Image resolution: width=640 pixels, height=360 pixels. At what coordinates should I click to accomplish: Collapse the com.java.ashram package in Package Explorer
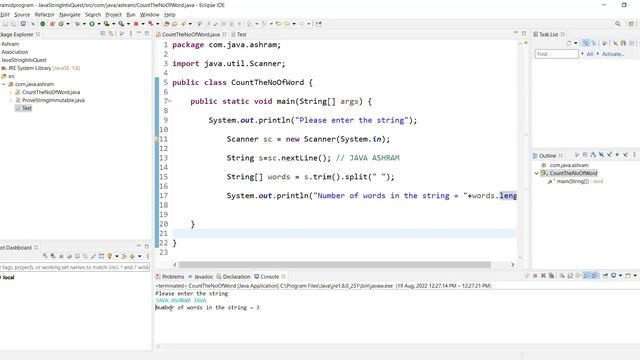4,84
